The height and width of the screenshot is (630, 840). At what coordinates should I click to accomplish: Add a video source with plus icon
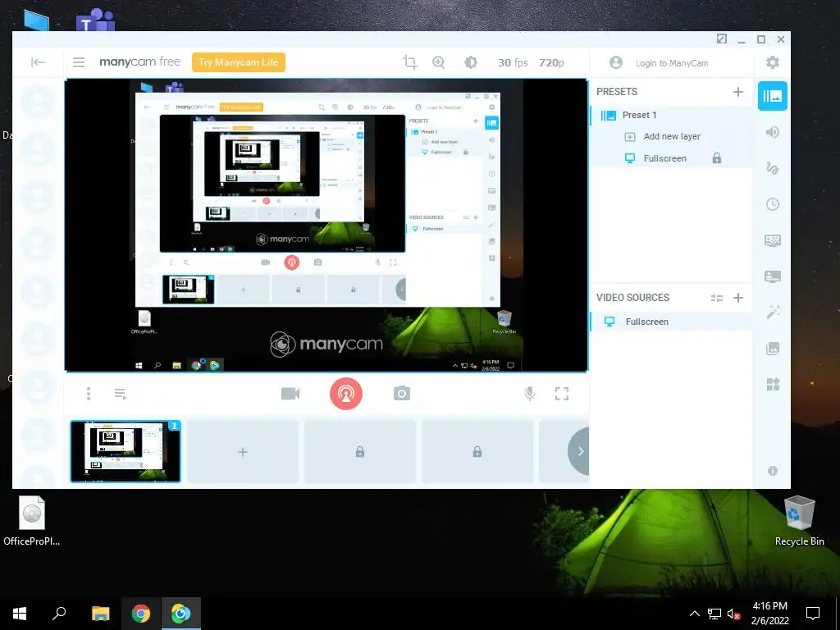738,298
